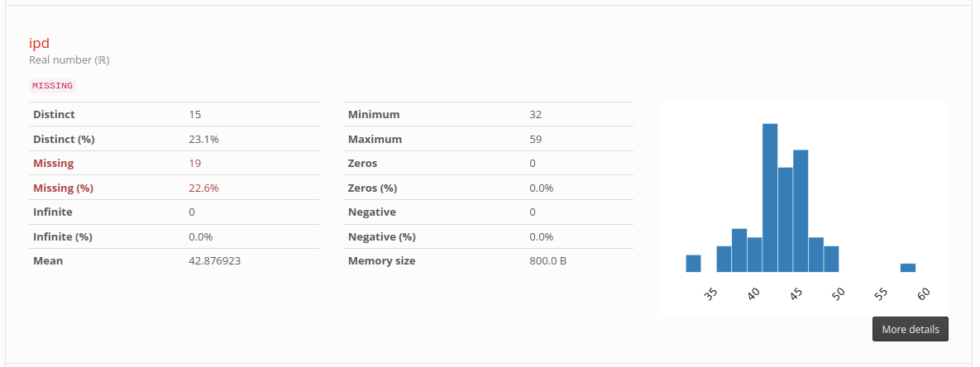Select the Maximum value 59
Image resolution: width=980 pixels, height=367 pixels.
(536, 139)
